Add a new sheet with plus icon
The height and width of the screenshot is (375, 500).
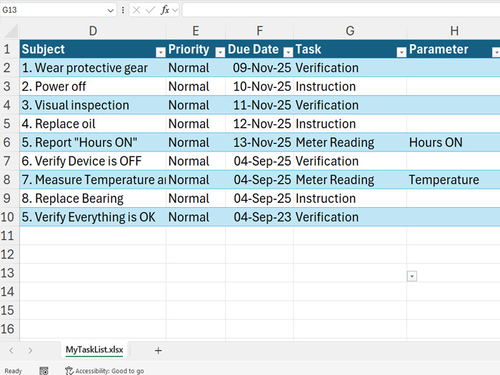click(158, 350)
